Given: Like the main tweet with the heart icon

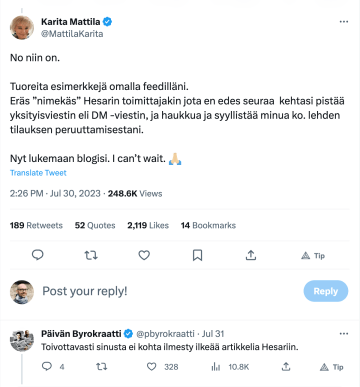Looking at the screenshot, I should point(144,255).
